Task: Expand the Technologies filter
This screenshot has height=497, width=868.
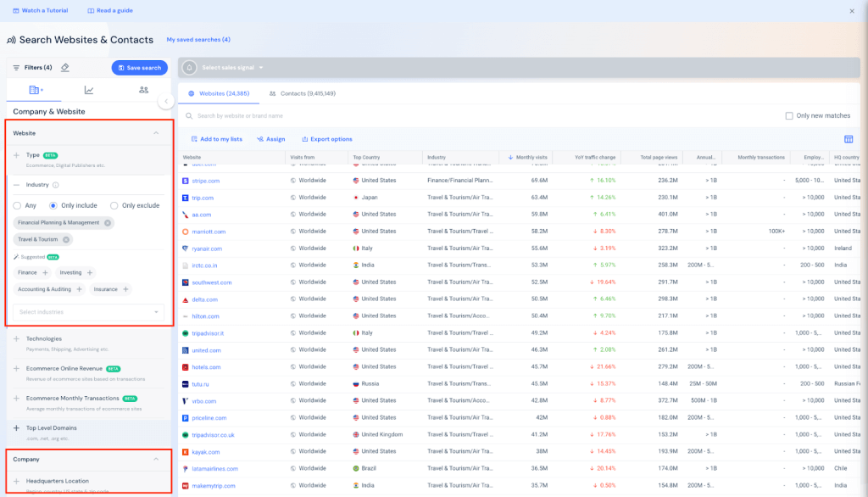Action: coord(16,338)
